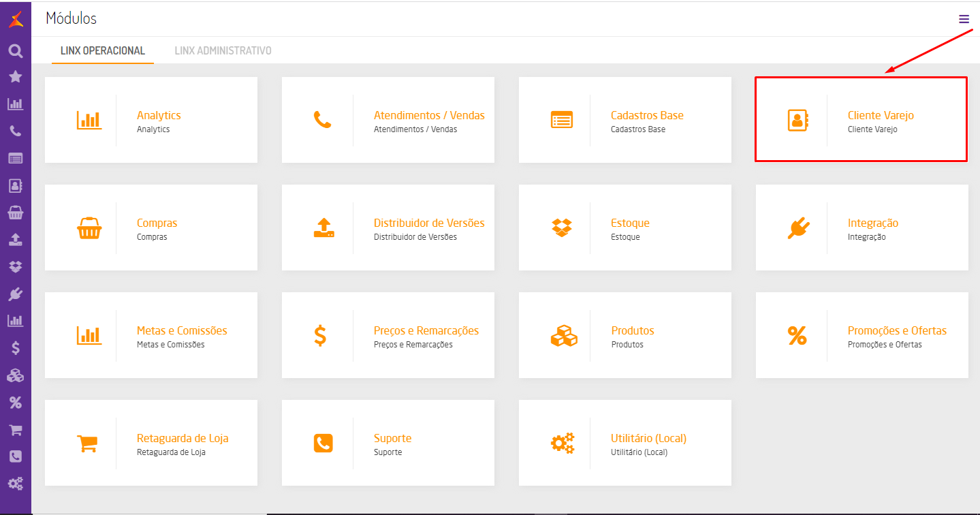Click the list icon on Cadastros Base card
The image size is (980, 515).
coord(562,120)
